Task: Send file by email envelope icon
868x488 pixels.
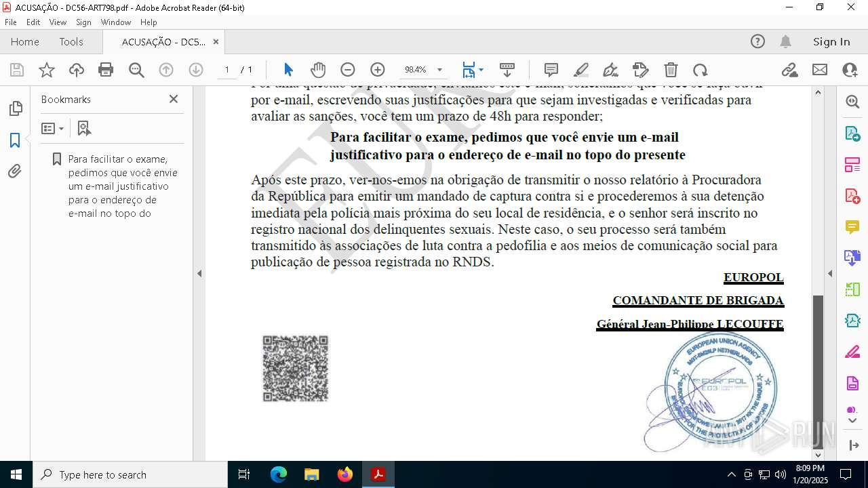Action: click(820, 70)
